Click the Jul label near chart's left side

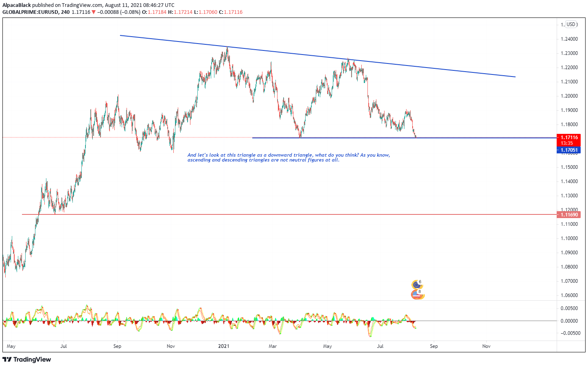click(x=63, y=346)
